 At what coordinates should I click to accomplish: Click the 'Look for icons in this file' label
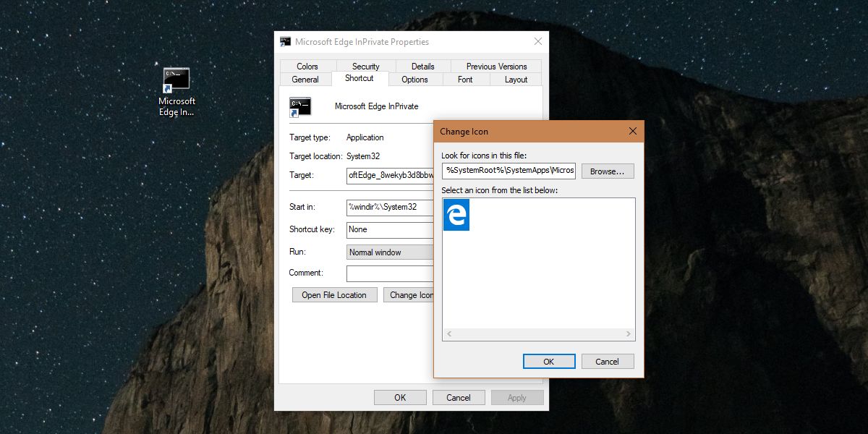click(x=485, y=156)
